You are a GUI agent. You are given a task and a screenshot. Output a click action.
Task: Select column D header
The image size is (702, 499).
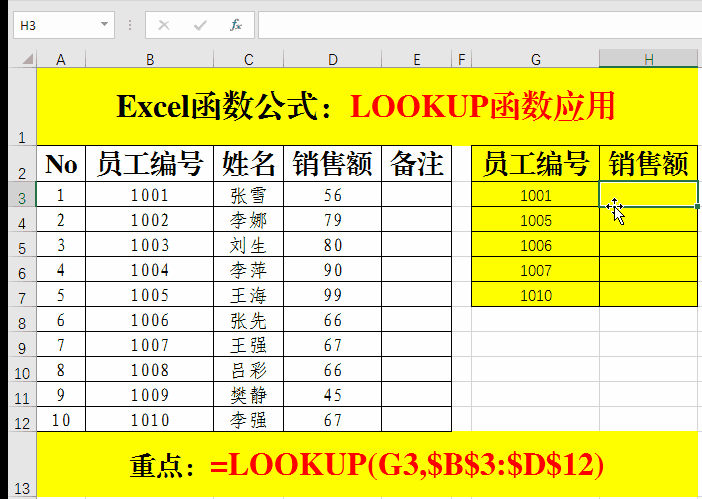pos(332,60)
